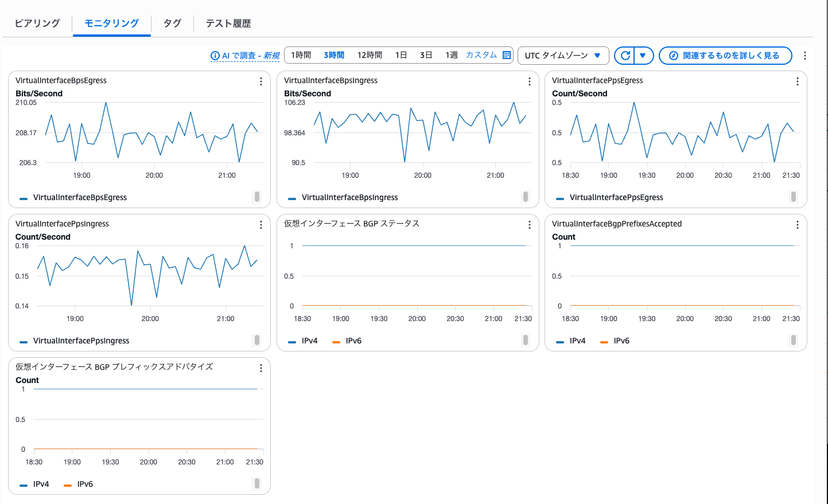828x504 pixels.
Task: Open VirtualInterfaceBpsIngress widget kebab menu
Action: [529, 81]
